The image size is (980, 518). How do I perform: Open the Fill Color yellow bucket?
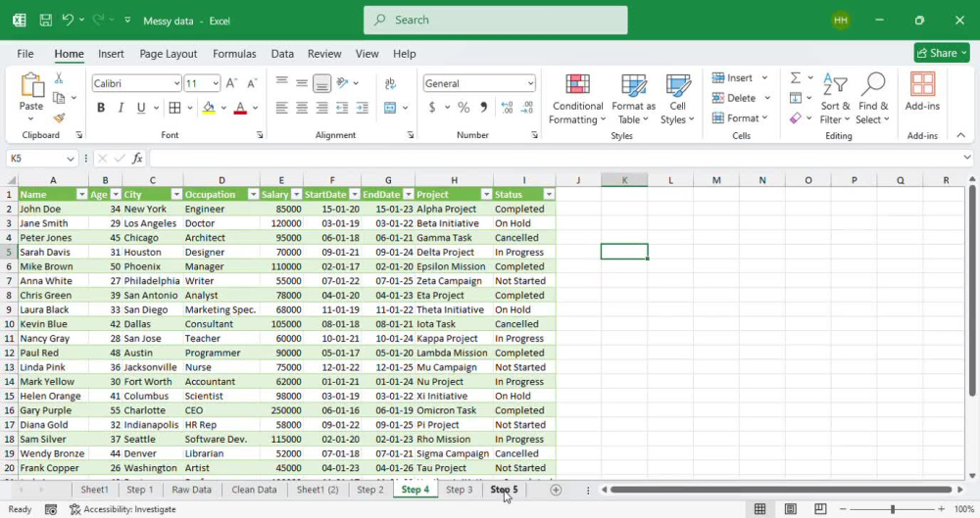(x=209, y=108)
